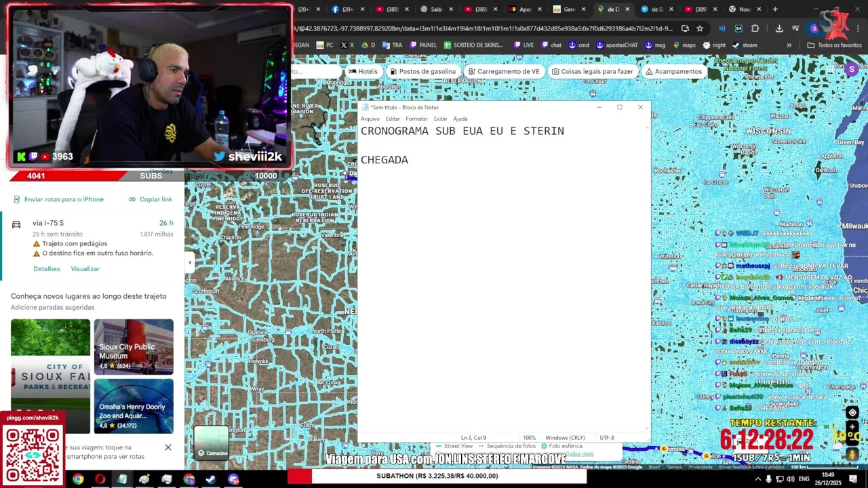868x488 pixels.
Task: Select the Hotéis filter chip on the map
Action: pos(363,71)
